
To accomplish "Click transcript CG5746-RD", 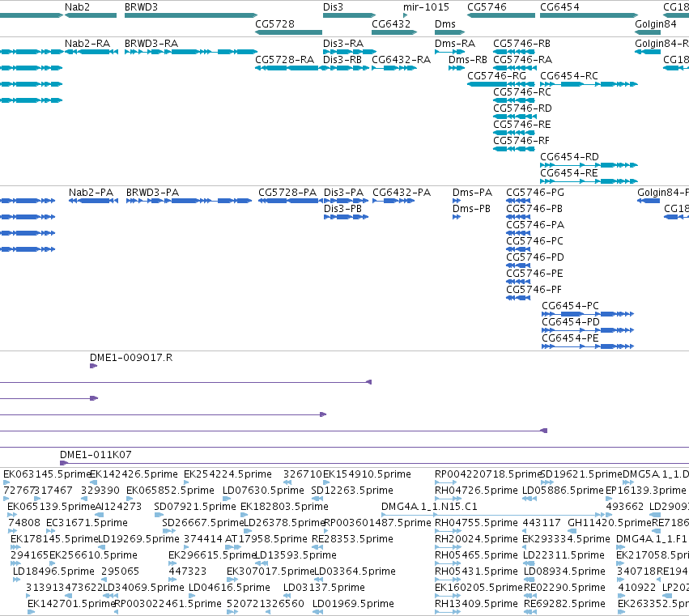I will [x=522, y=108].
